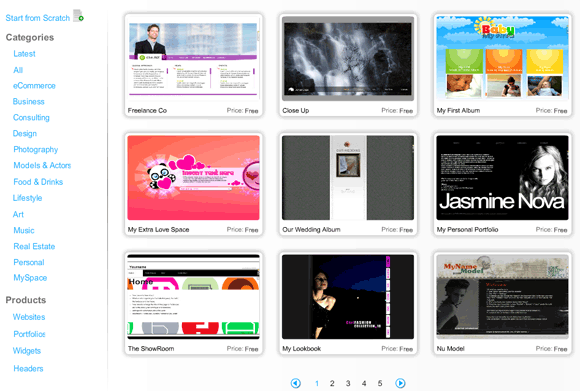Open the Start from Scratch link

38,18
